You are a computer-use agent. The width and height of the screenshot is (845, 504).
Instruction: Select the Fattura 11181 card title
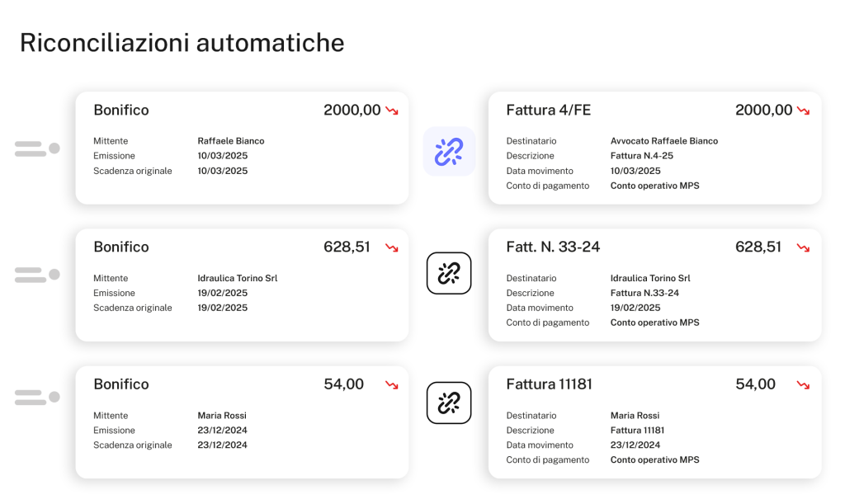pyautogui.click(x=549, y=384)
